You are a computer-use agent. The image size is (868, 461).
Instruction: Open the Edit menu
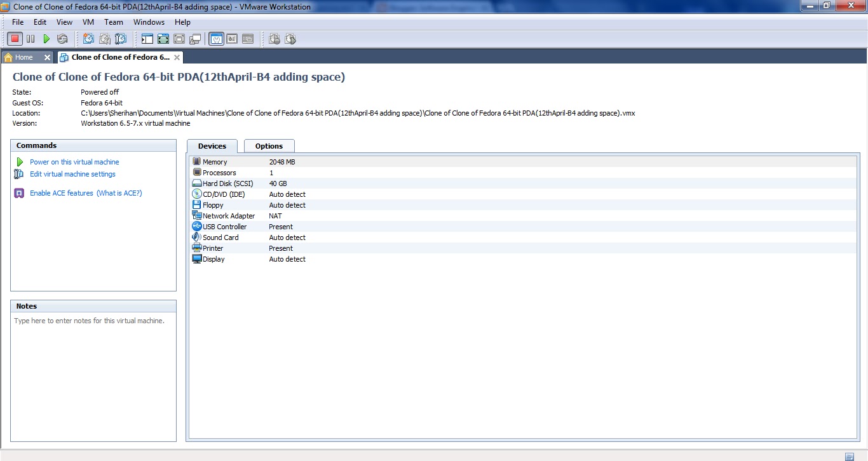pyautogui.click(x=40, y=22)
